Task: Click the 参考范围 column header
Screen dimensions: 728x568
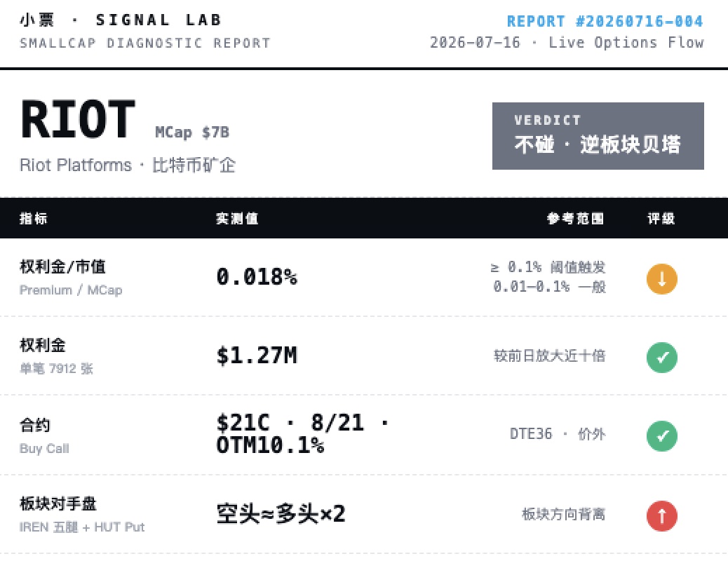Action: (575, 218)
